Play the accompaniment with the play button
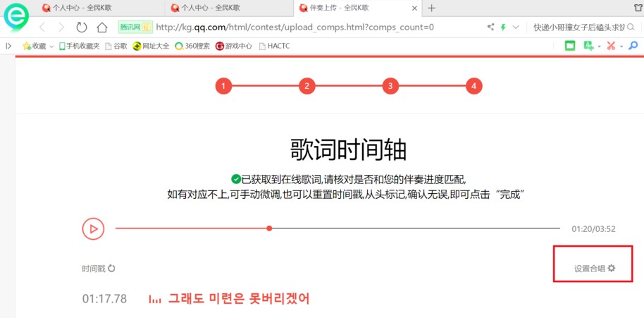The image size is (644, 318). [x=93, y=228]
